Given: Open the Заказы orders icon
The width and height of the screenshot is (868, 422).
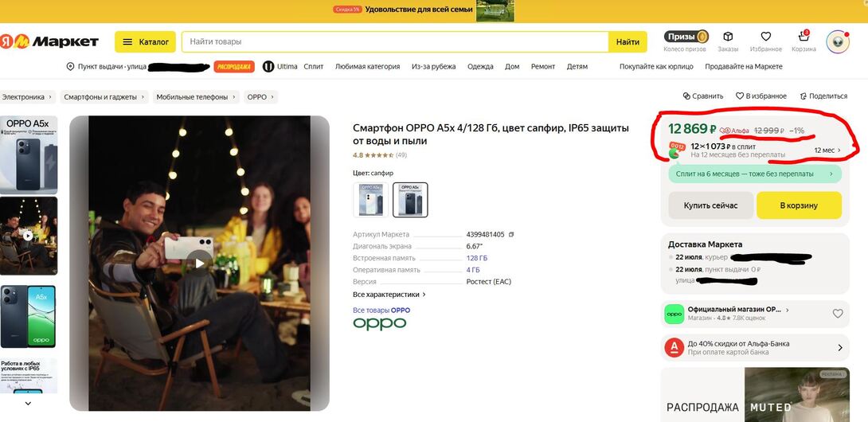Looking at the screenshot, I should coord(728,37).
